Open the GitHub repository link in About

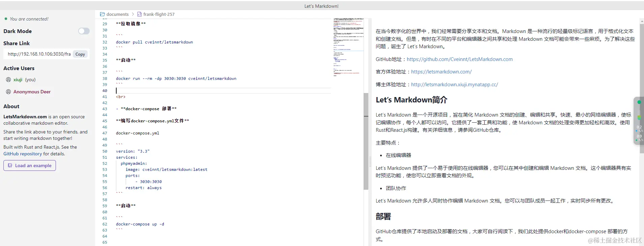coord(23,154)
